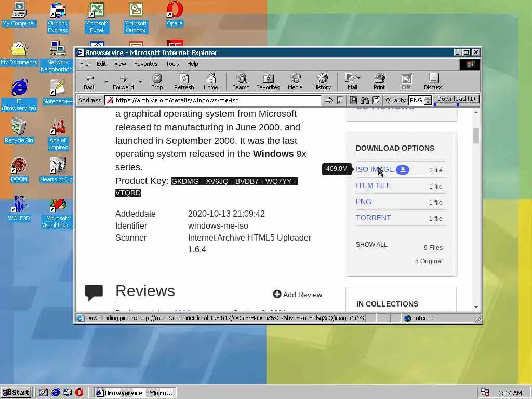Image resolution: width=532 pixels, height=399 pixels.
Task: Click the '8 Original' text
Action: pyautogui.click(x=429, y=261)
